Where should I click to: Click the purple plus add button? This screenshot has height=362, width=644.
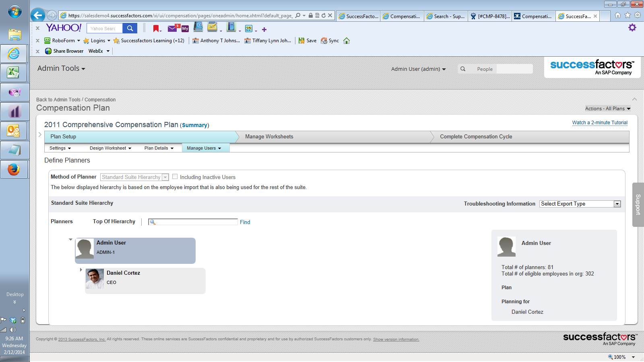point(264,29)
